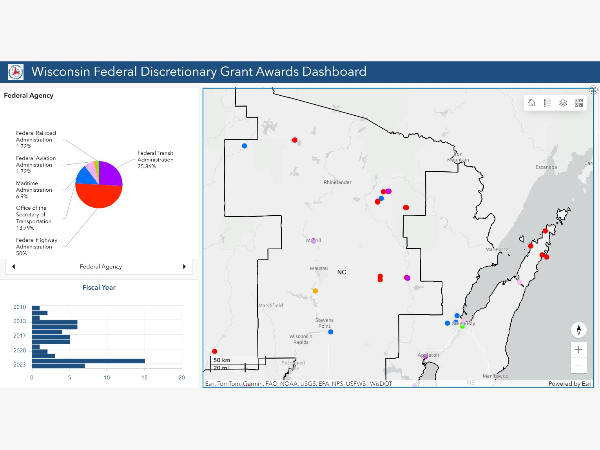The height and width of the screenshot is (450, 600).
Task: Click the blue grant point near Stevens Point
Action: pyautogui.click(x=331, y=332)
